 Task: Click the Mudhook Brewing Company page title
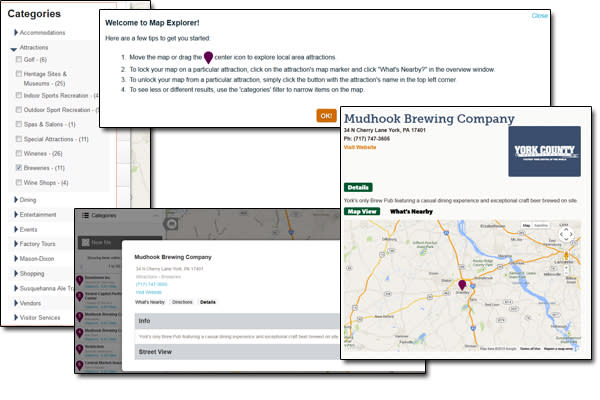point(429,119)
